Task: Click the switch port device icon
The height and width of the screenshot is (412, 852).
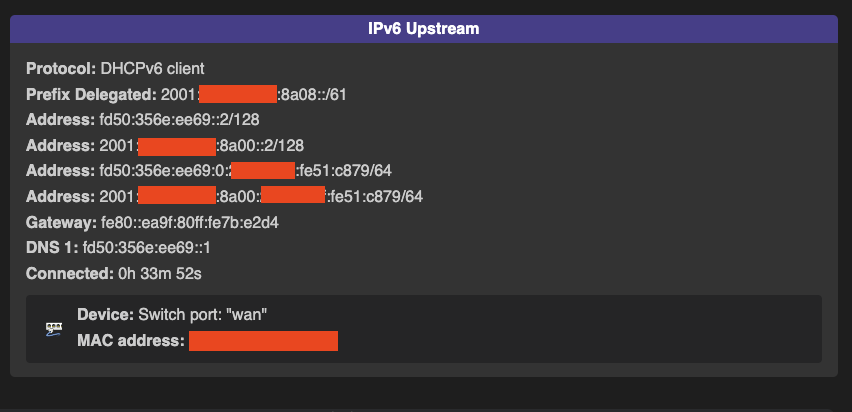Action: 54,329
